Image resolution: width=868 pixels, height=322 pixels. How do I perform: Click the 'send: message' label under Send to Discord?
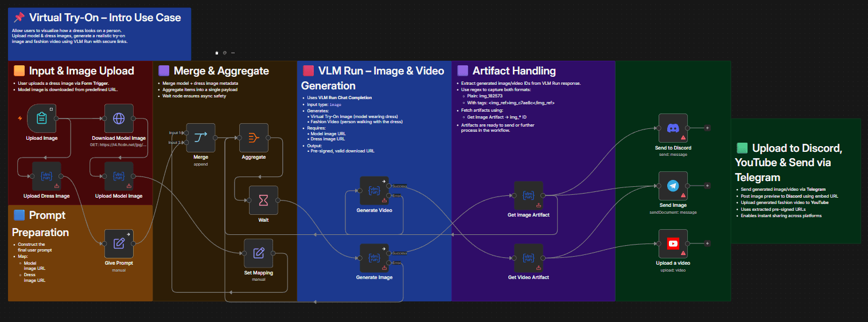pyautogui.click(x=673, y=154)
